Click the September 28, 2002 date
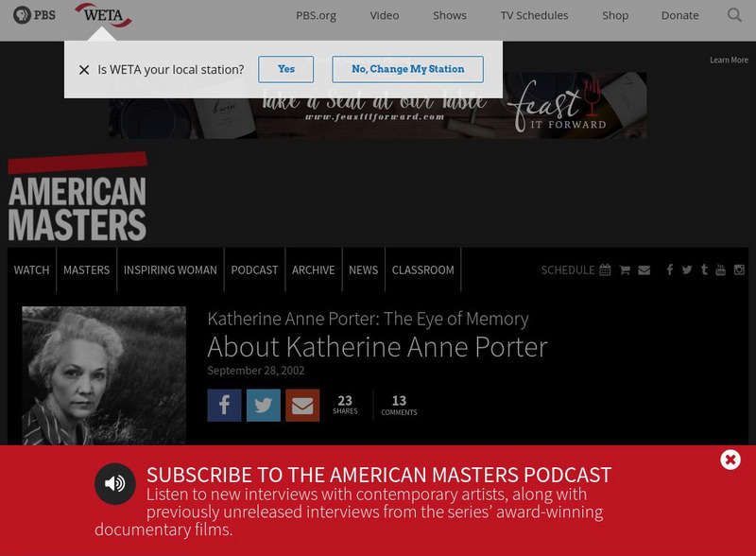Viewport: 756px width, 556px height. coord(256,371)
